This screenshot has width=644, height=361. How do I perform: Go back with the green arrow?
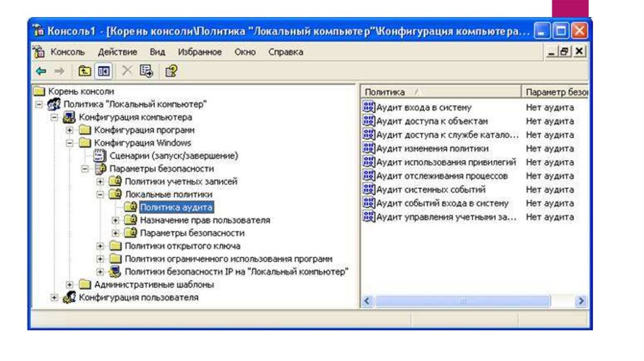click(41, 72)
